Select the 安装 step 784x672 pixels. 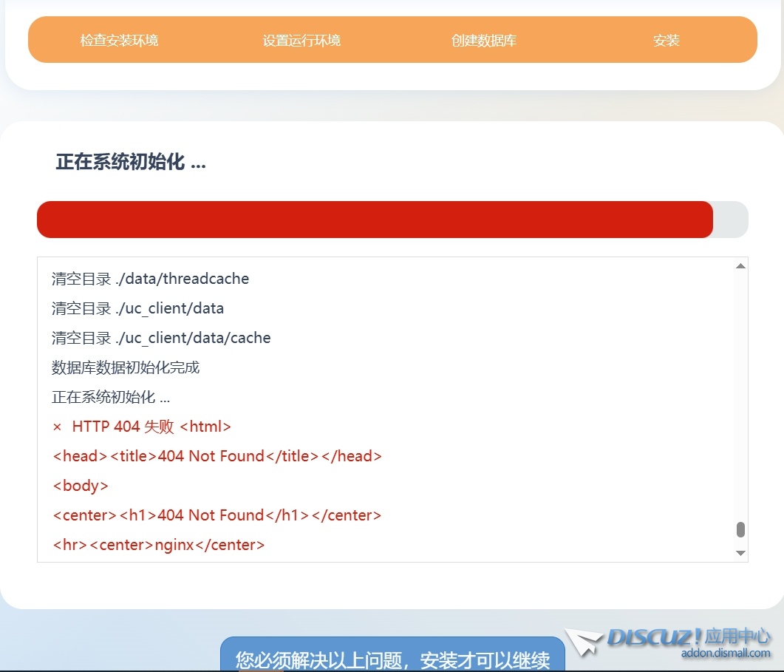click(x=666, y=40)
